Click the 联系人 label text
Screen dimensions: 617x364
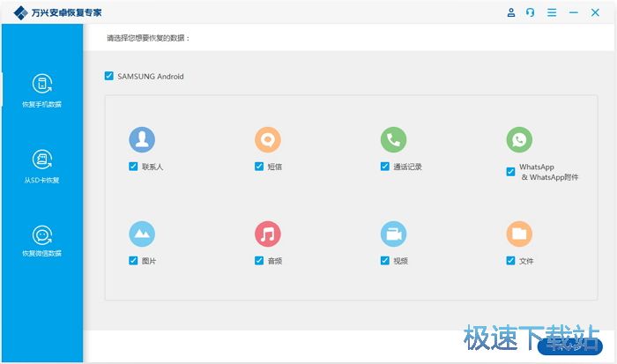(x=152, y=167)
